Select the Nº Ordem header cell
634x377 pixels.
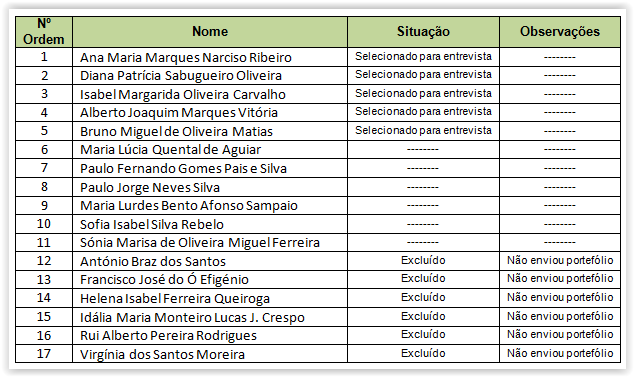tap(44, 32)
